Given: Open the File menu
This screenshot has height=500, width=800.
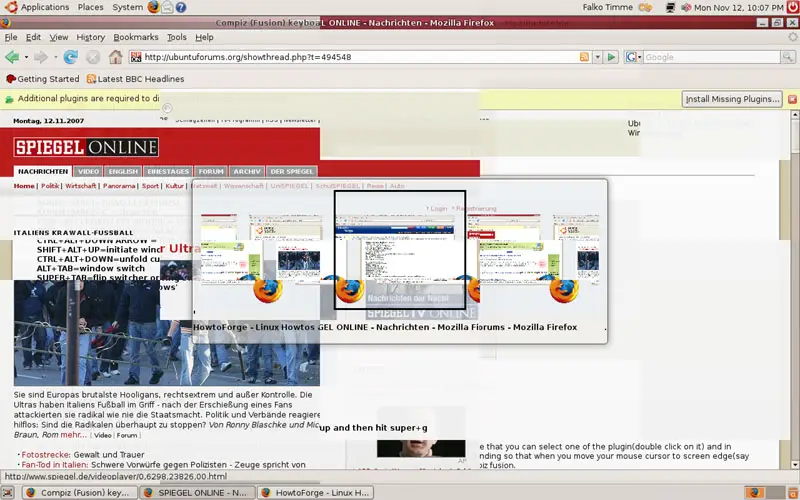Looking at the screenshot, I should [x=11, y=37].
